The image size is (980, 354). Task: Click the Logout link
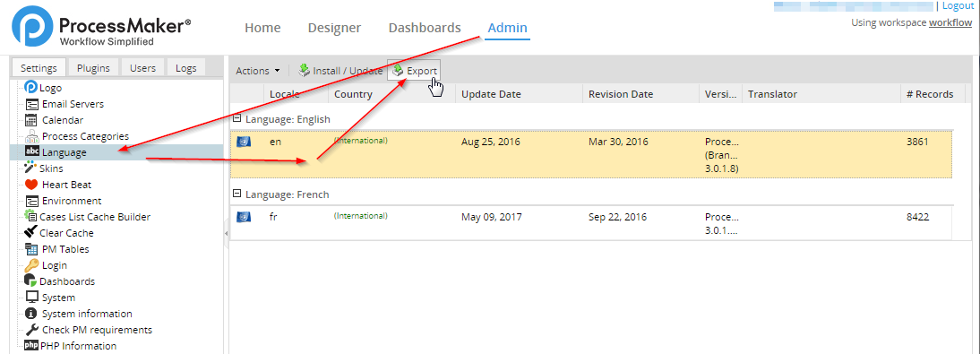coord(958,5)
